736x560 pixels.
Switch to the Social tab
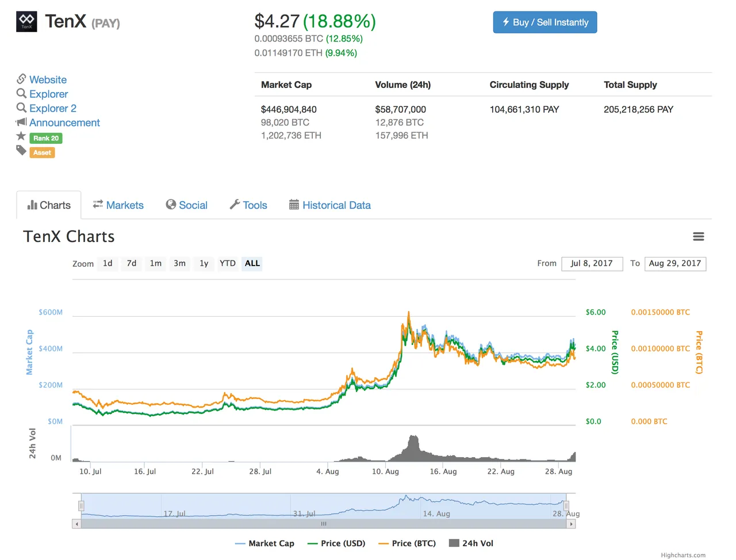pyautogui.click(x=187, y=205)
